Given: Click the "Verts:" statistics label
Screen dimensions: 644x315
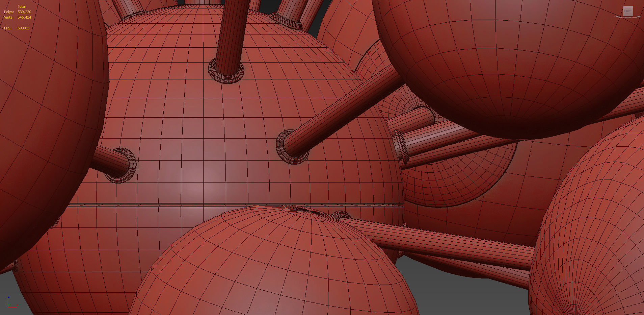Looking at the screenshot, I should point(9,17).
